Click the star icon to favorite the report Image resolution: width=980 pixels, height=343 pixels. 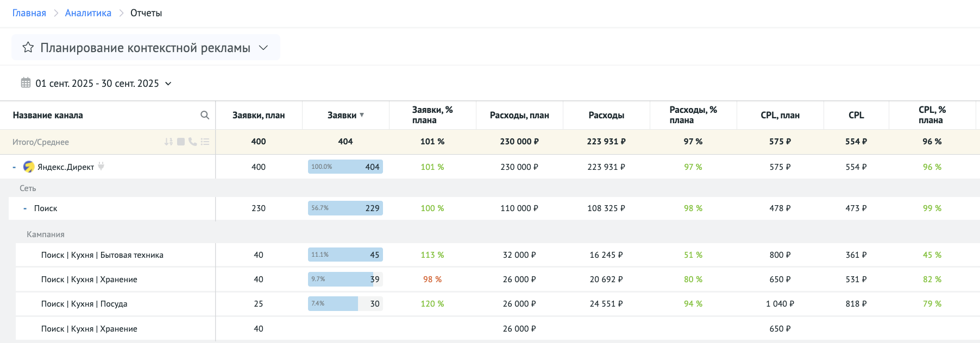(x=28, y=48)
